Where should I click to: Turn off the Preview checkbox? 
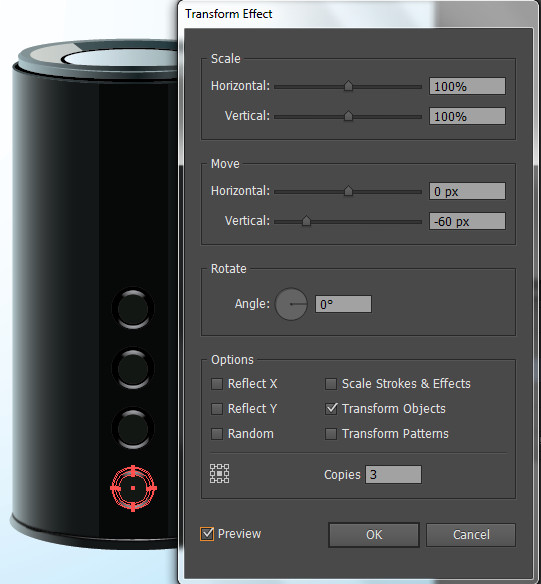click(207, 534)
